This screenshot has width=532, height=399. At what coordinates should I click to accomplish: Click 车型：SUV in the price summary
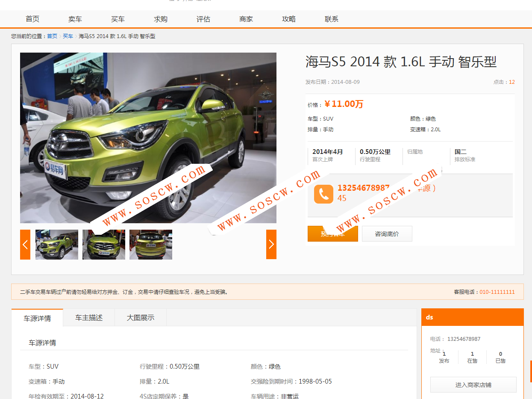320,119
